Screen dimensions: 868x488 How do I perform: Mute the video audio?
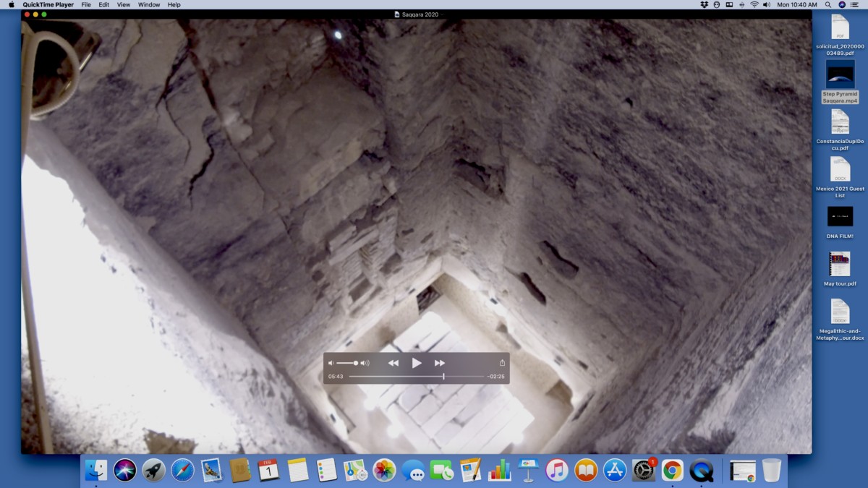point(332,363)
